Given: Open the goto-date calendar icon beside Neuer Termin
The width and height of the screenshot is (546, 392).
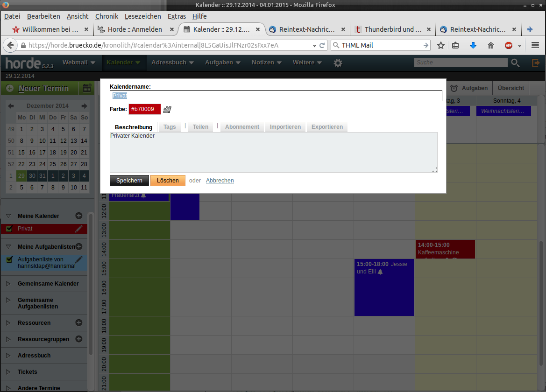Looking at the screenshot, I should coord(87,88).
